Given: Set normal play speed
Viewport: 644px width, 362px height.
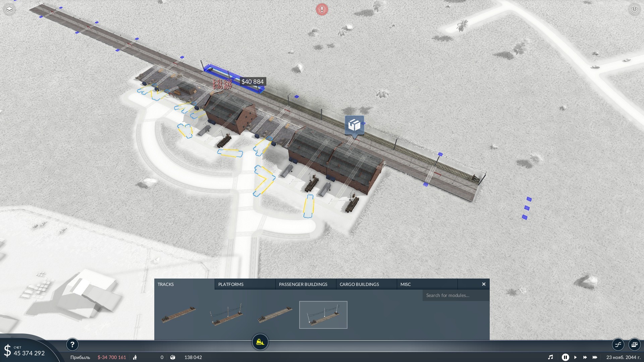Looking at the screenshot, I should 575,357.
